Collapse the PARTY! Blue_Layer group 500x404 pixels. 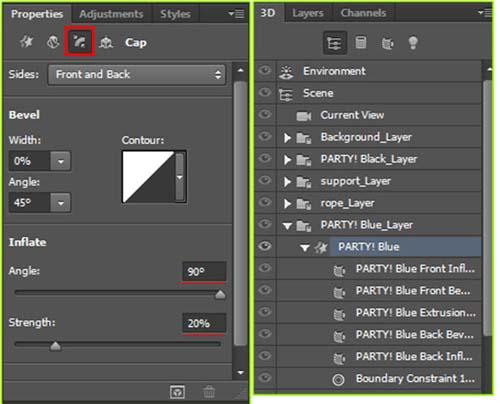tap(287, 226)
